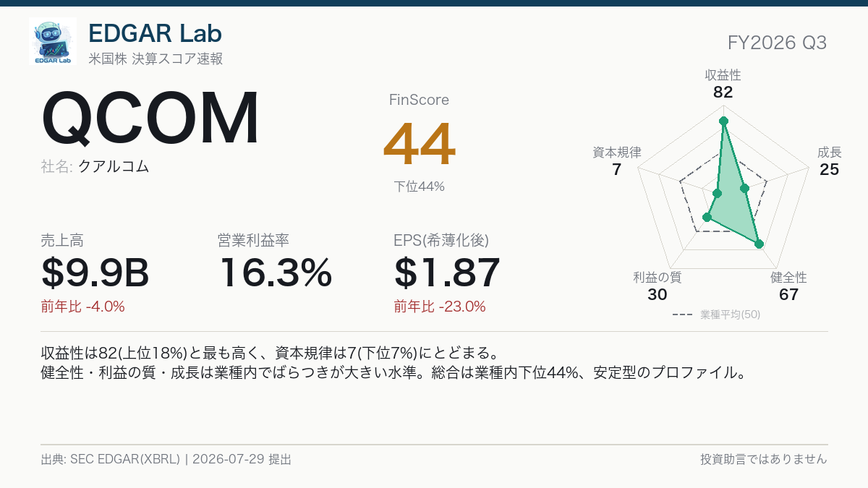
Task: Click the 資本規律 7 axis label
Action: (616, 161)
